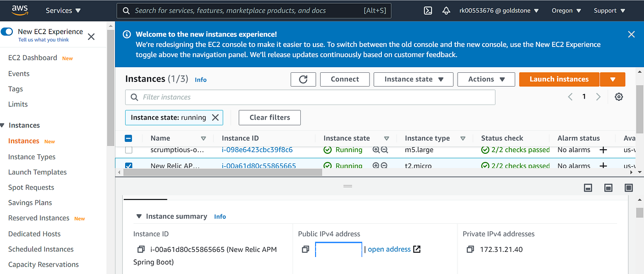Open the Actions dropdown
This screenshot has height=274, width=644.
tap(486, 79)
